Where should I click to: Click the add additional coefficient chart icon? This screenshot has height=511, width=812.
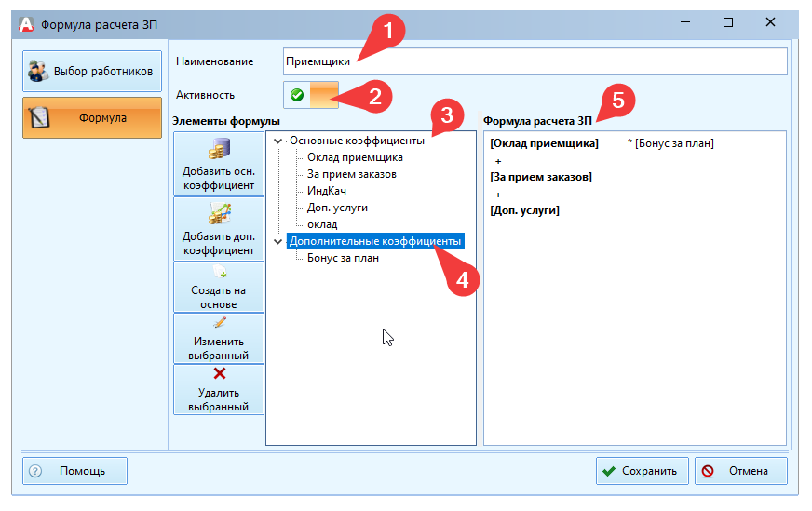pyautogui.click(x=219, y=215)
